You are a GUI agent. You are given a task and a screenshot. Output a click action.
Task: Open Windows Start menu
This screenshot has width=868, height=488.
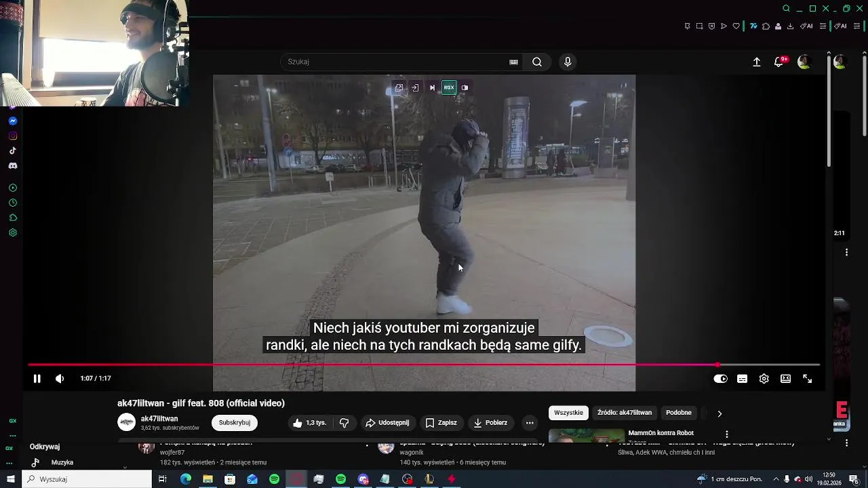click(x=10, y=479)
